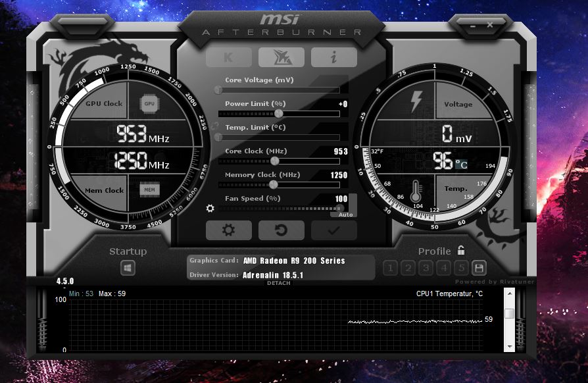Click the GPU chip icon in gauge
Image resolution: width=588 pixels, height=383 pixels.
149,104
